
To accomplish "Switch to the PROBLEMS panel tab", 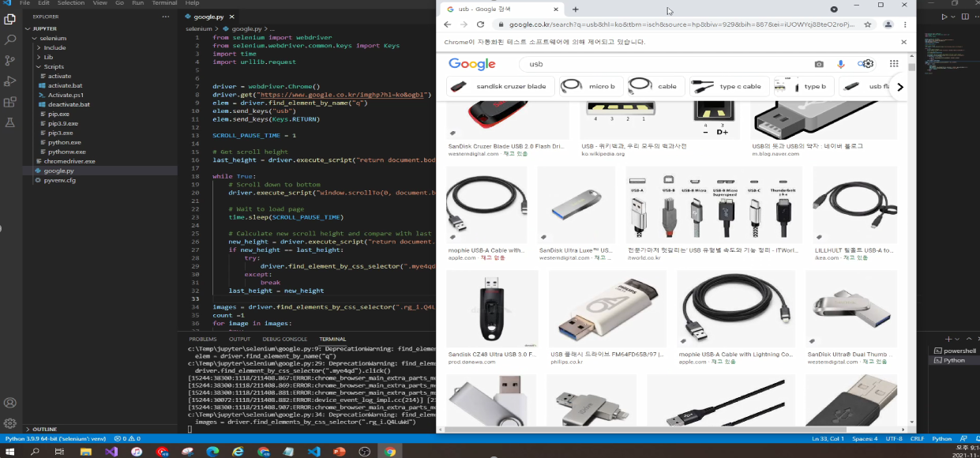I will pos(203,339).
